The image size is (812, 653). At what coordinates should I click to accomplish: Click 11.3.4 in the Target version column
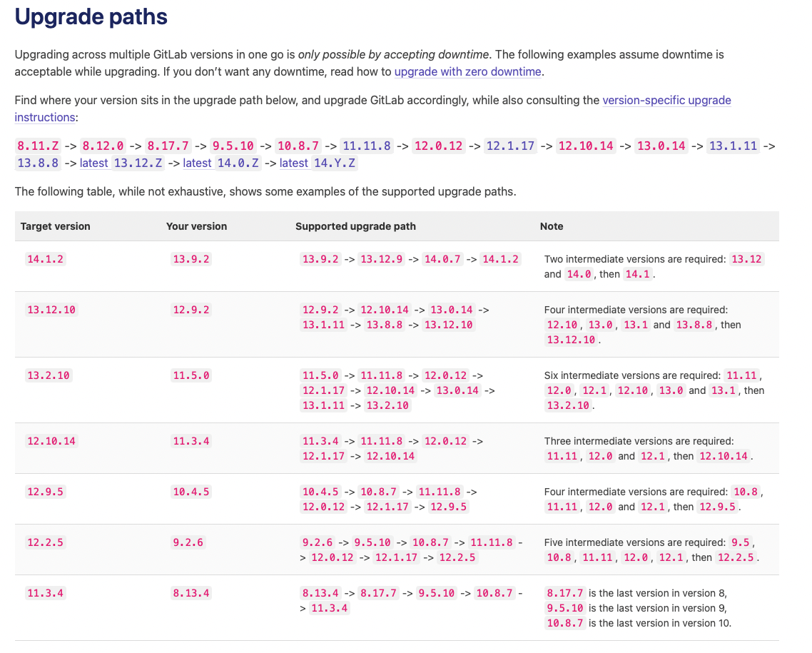tap(46, 594)
